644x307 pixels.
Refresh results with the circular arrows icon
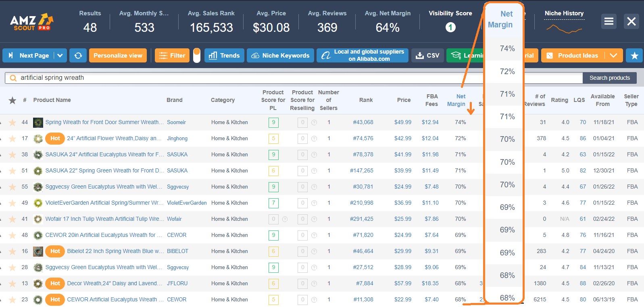[x=78, y=56]
